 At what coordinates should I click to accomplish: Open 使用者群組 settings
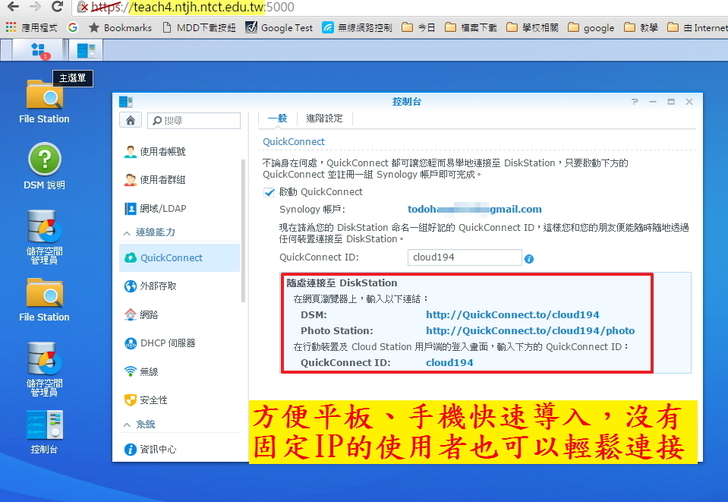179,180
